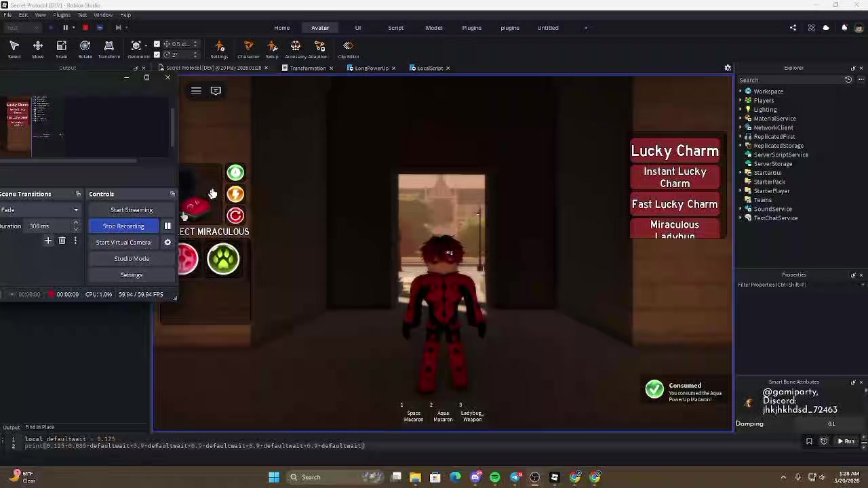The width and height of the screenshot is (868, 488).
Task: Select the green paw miraculous icon
Action: pyautogui.click(x=223, y=258)
